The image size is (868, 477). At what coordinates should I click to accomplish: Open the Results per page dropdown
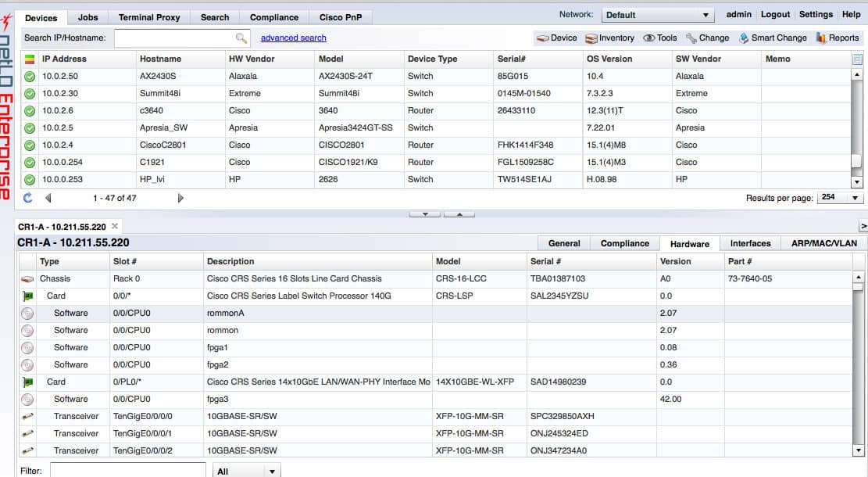coord(840,197)
